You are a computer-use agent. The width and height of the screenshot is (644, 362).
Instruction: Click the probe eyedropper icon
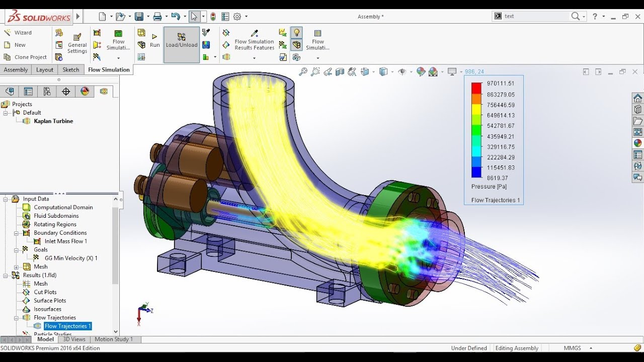pos(206,33)
